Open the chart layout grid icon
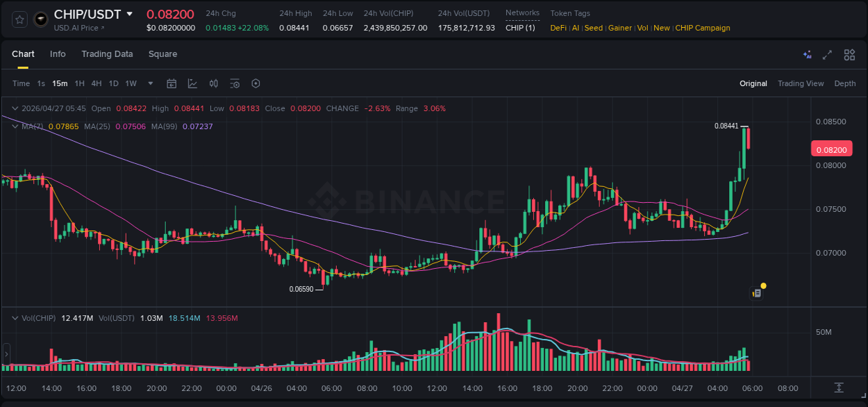 click(849, 55)
